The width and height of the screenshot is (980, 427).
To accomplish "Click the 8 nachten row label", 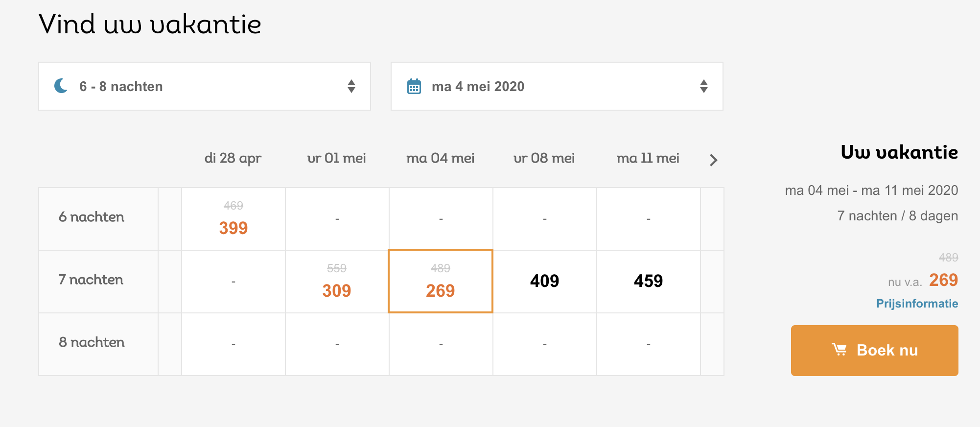I will (92, 342).
